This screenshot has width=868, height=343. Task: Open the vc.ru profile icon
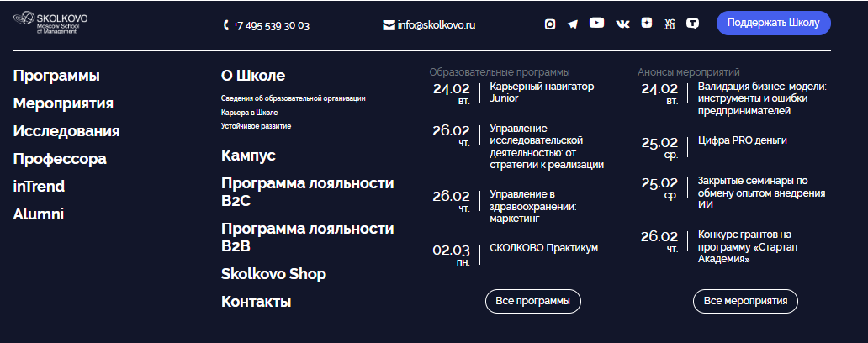point(670,24)
